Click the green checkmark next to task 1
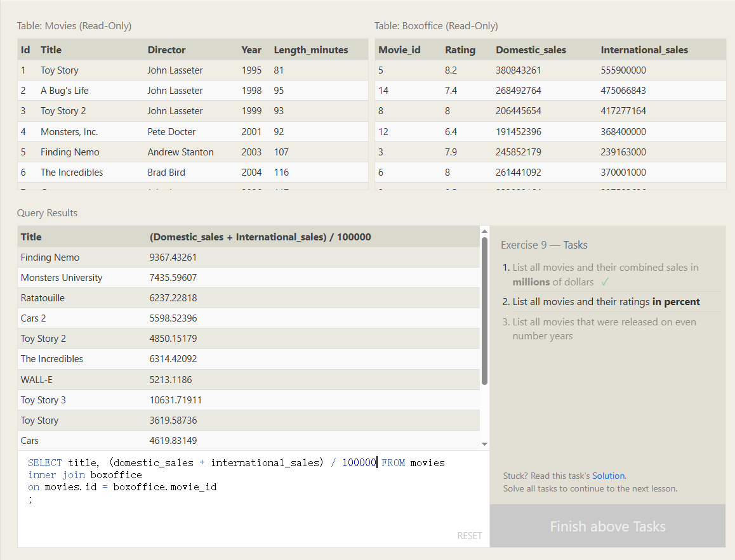This screenshot has height=560, width=735. (605, 282)
